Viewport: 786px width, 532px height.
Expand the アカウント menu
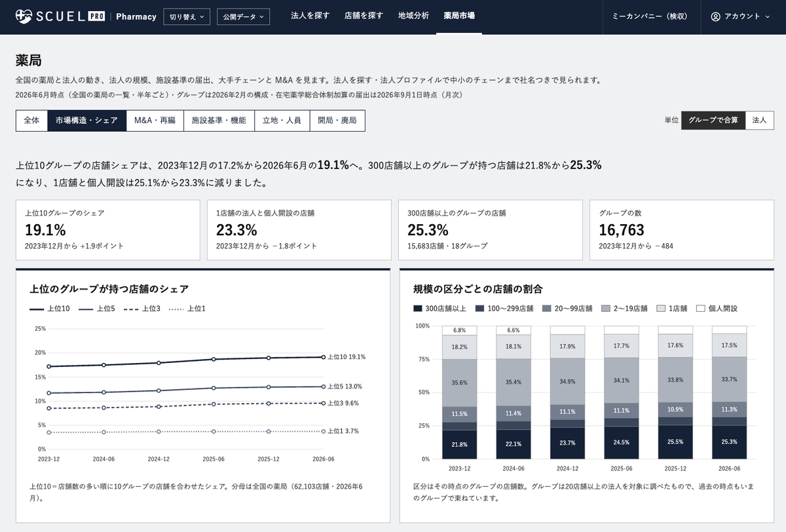coord(741,16)
